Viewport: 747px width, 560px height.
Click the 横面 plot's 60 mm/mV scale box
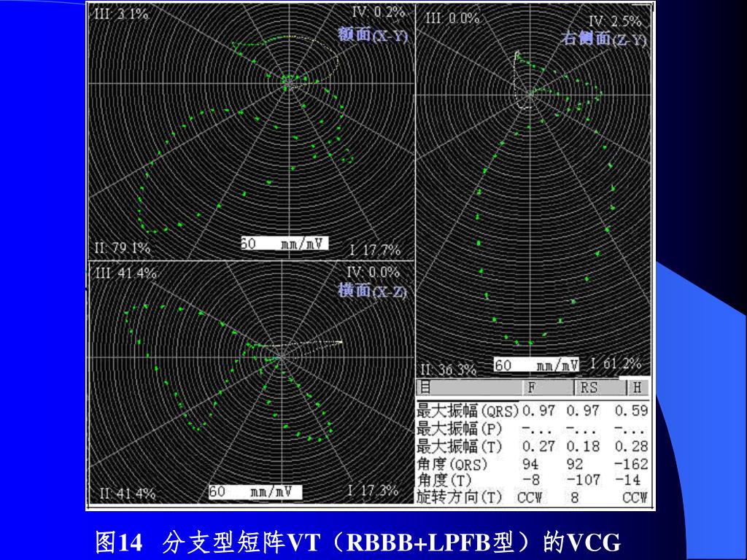(x=255, y=491)
